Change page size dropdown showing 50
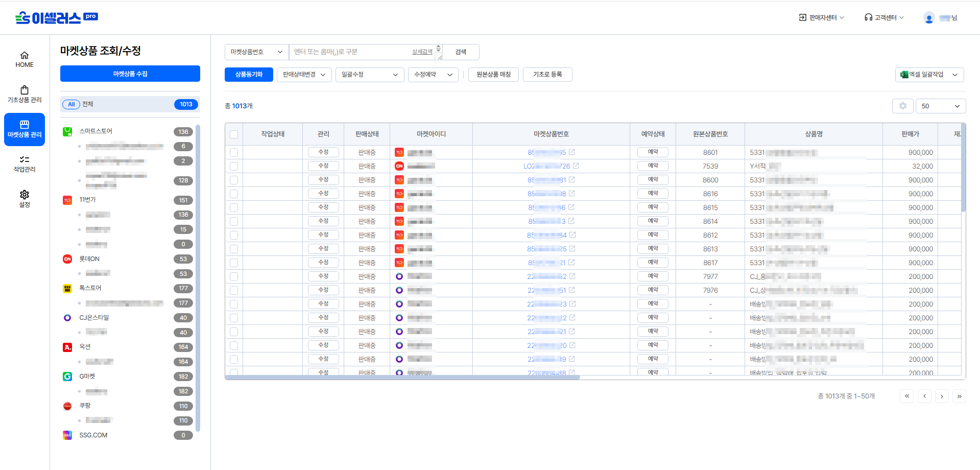 pyautogui.click(x=941, y=106)
